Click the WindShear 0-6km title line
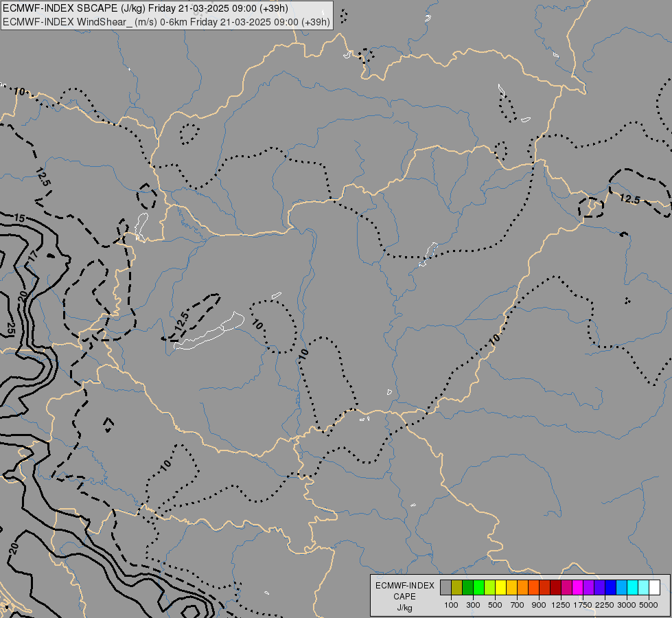The image size is (672, 618). 166,22
